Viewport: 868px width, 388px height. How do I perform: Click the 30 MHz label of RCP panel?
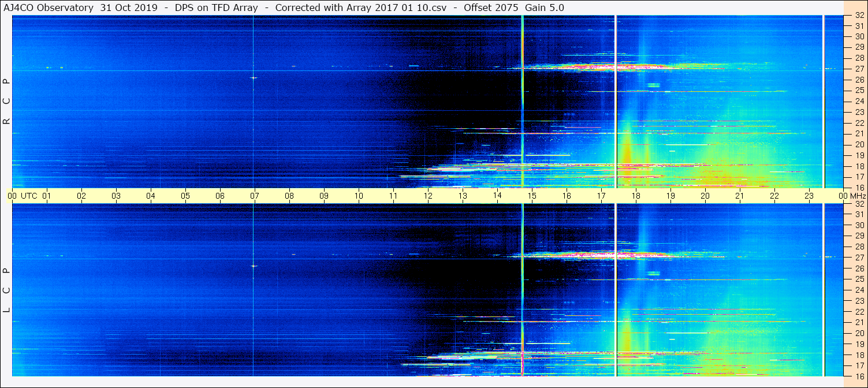click(x=859, y=36)
